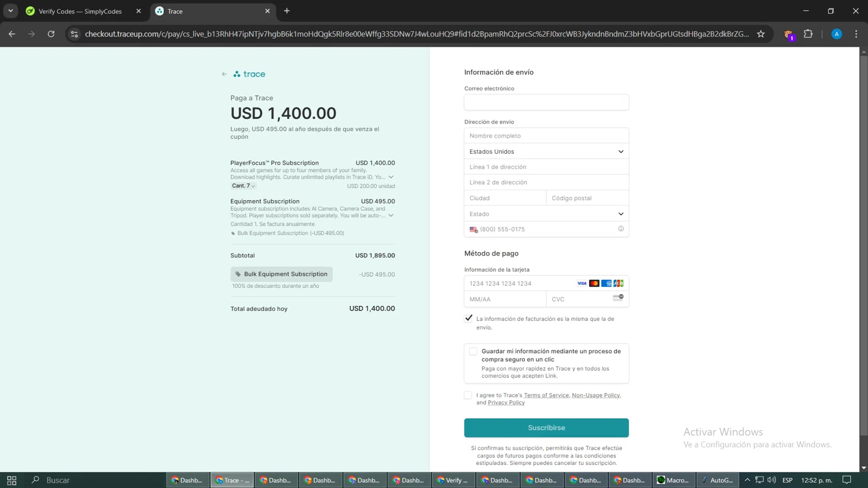Click the Ciudad field
This screenshot has width=868, height=488.
(505, 198)
